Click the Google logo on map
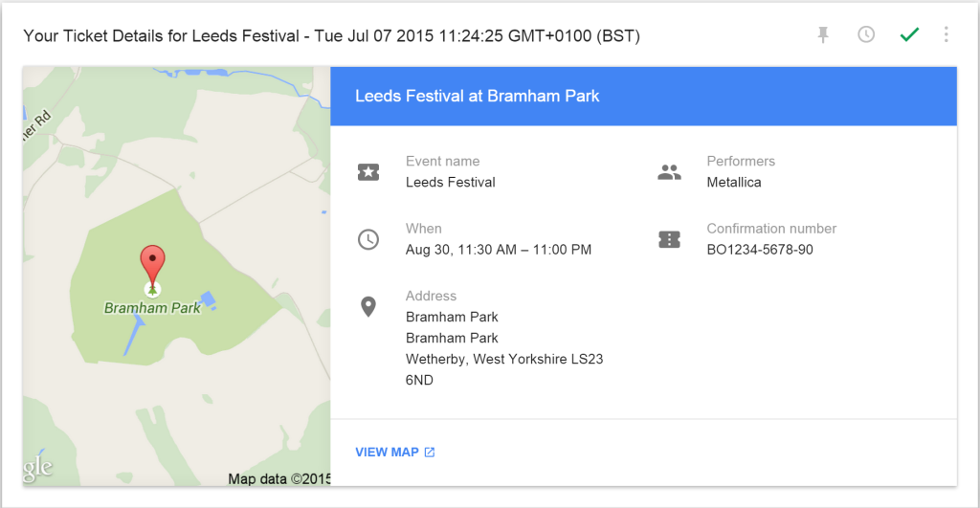This screenshot has width=980, height=508. [38, 469]
